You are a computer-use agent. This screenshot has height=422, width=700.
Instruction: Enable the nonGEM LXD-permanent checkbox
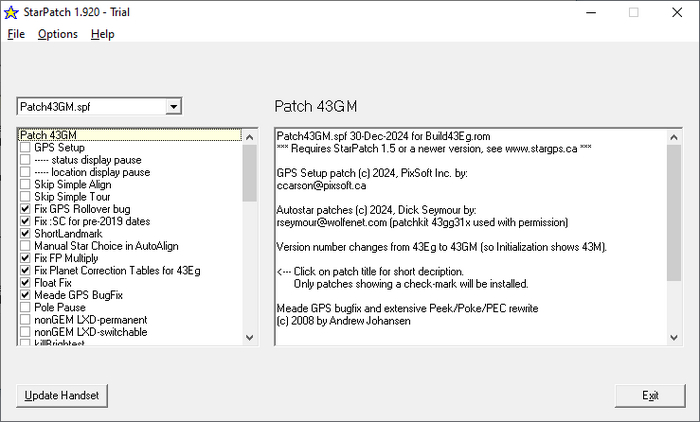tap(25, 319)
